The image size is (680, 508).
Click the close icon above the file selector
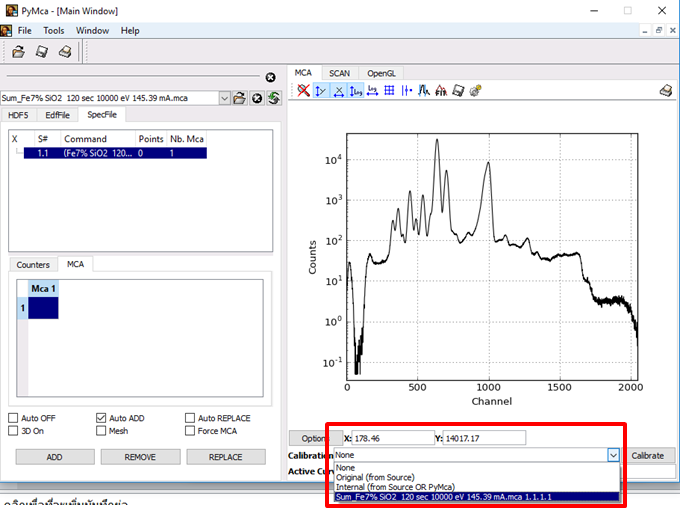[x=271, y=77]
